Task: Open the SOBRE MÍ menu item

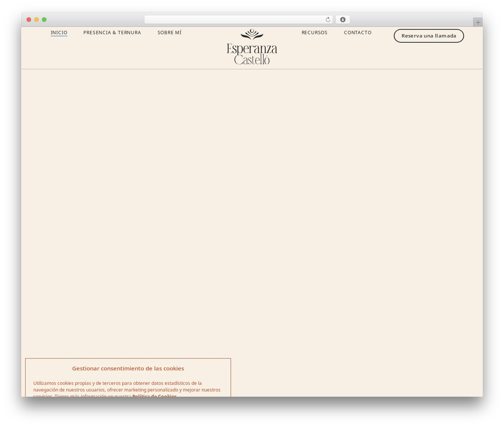Action: [169, 33]
